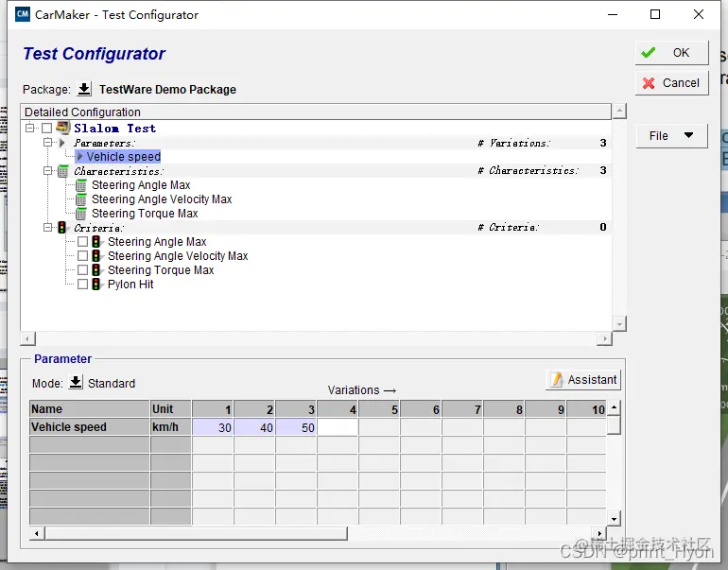Click the parameter table scroll up arrow

614,407
